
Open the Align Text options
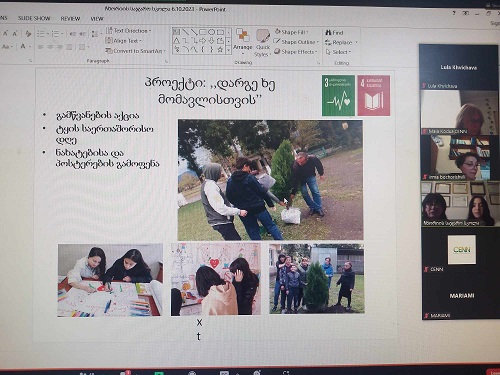(123, 41)
